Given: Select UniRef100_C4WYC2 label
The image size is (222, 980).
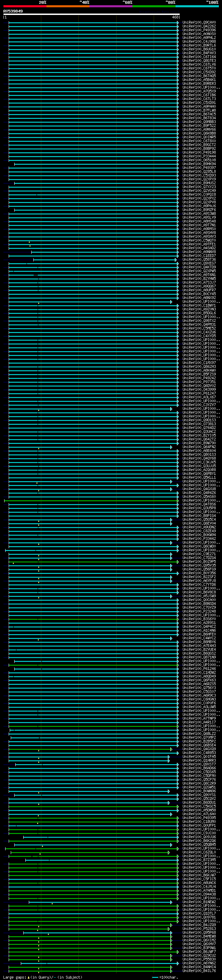Looking at the screenshot, I should pyautogui.click(x=199, y=638).
